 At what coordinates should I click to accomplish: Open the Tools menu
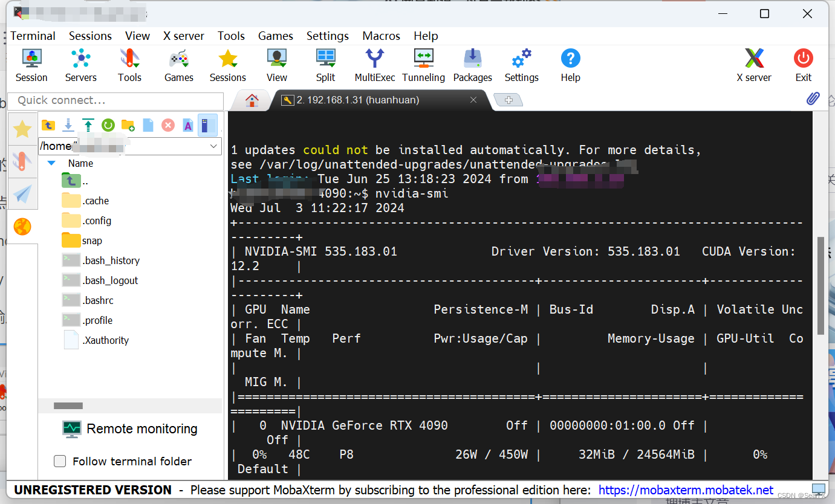(x=231, y=36)
